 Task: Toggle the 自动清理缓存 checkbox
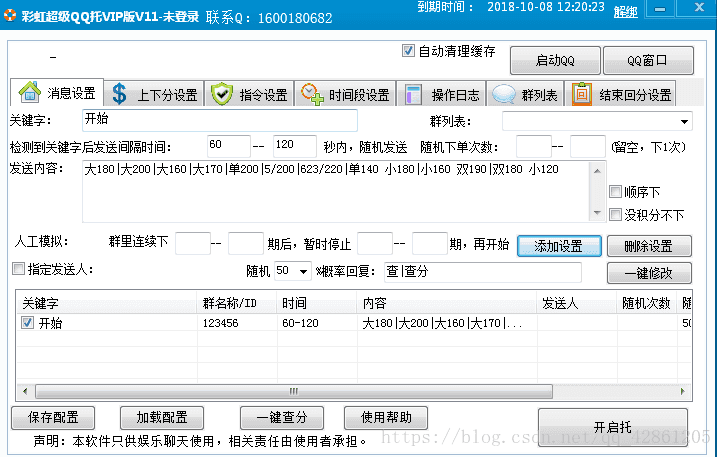coord(408,51)
